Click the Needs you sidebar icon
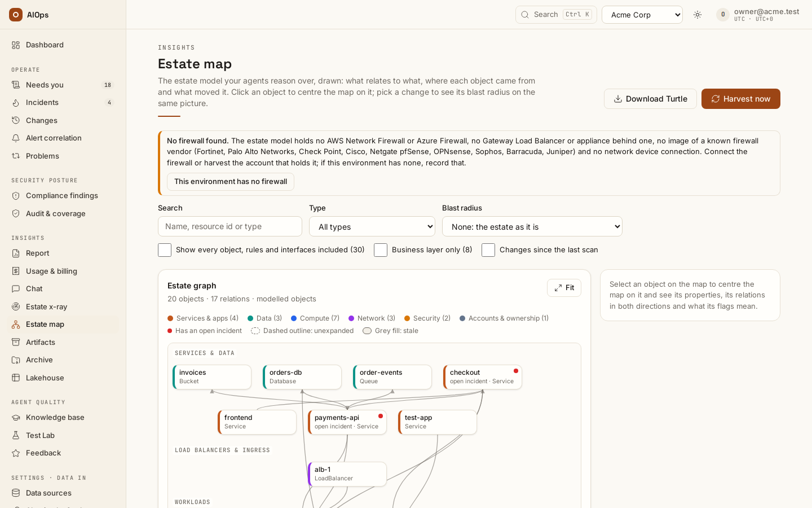The image size is (812, 508). pyautogui.click(x=16, y=85)
